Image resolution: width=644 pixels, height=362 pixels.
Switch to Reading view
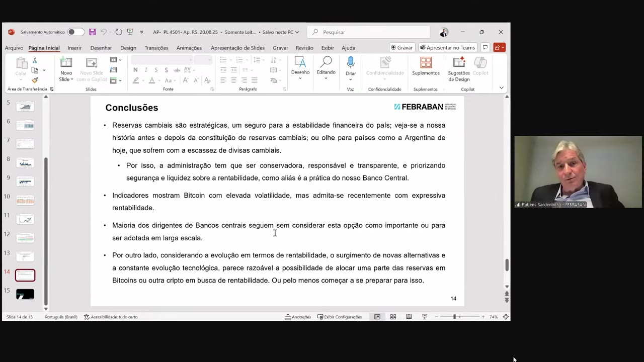409,317
